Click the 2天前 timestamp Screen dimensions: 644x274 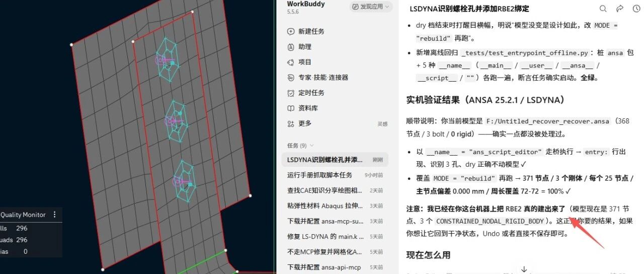[x=376, y=190]
